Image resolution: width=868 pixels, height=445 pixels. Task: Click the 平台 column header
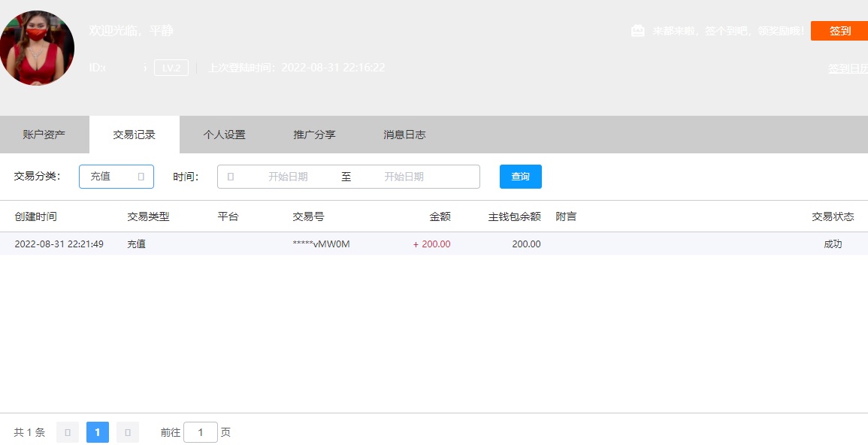point(228,216)
